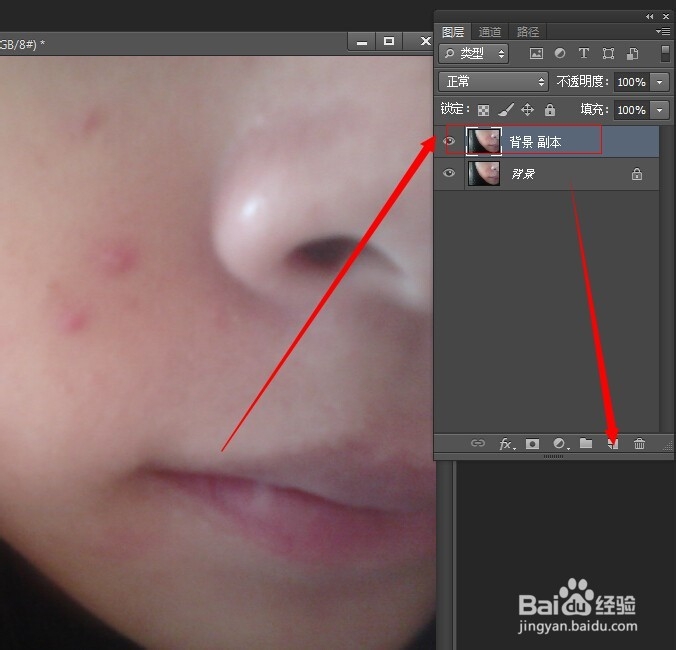Click the 背景 副本 layer name
Screen dimensions: 676x650
pyautogui.click(x=535, y=142)
